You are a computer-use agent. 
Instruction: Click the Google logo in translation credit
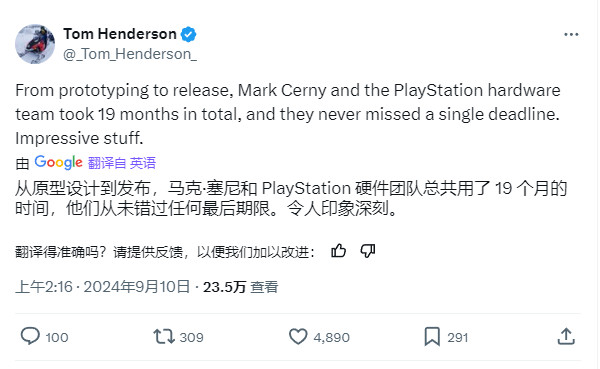coord(59,162)
